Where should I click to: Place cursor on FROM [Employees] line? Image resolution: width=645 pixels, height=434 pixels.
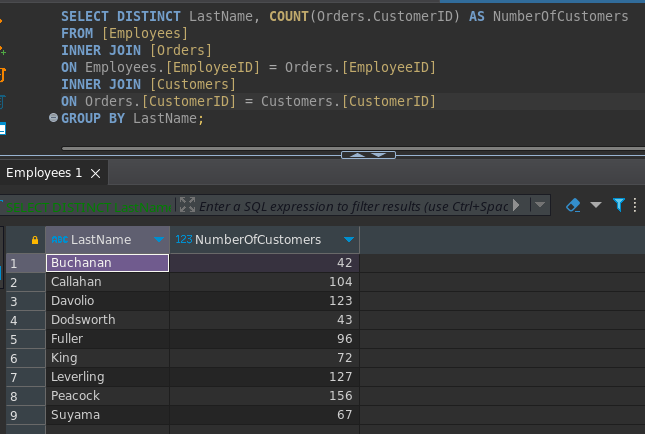(124, 33)
